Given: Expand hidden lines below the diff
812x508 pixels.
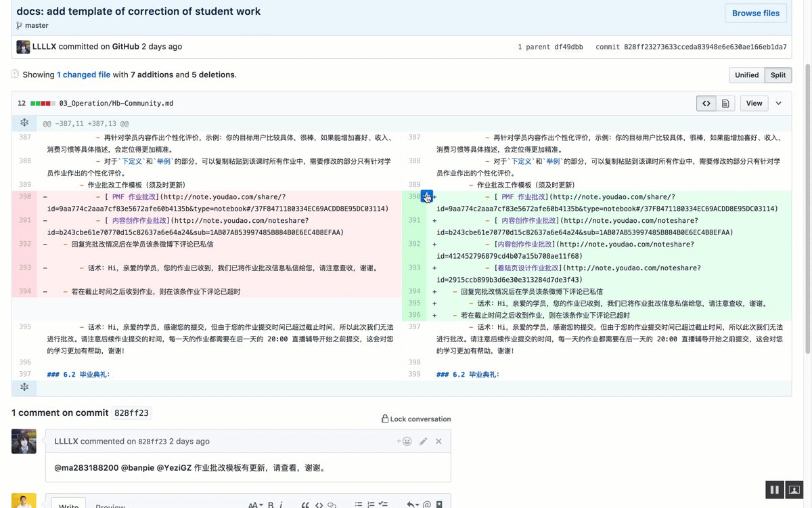Looking at the screenshot, I should click(x=24, y=387).
